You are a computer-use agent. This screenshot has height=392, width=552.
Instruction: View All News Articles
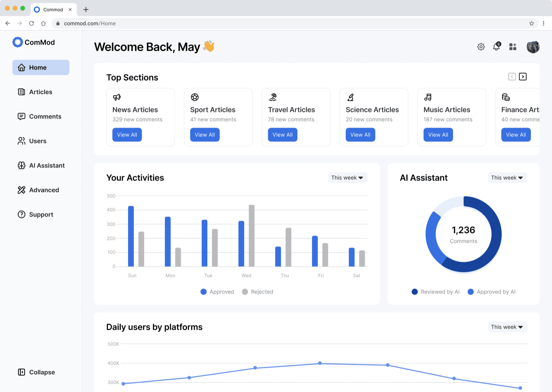127,135
